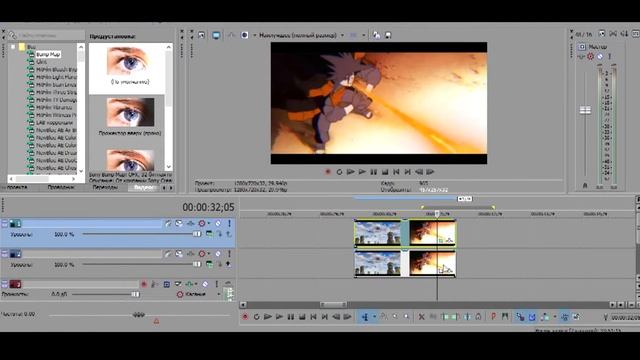Select Bump Map in the effects tree

click(48, 54)
